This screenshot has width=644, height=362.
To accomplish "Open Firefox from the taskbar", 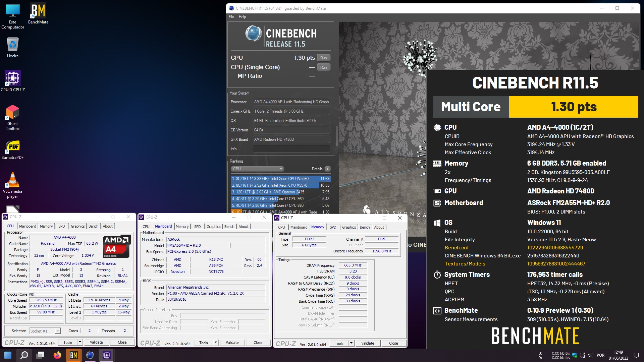I will 57,355.
